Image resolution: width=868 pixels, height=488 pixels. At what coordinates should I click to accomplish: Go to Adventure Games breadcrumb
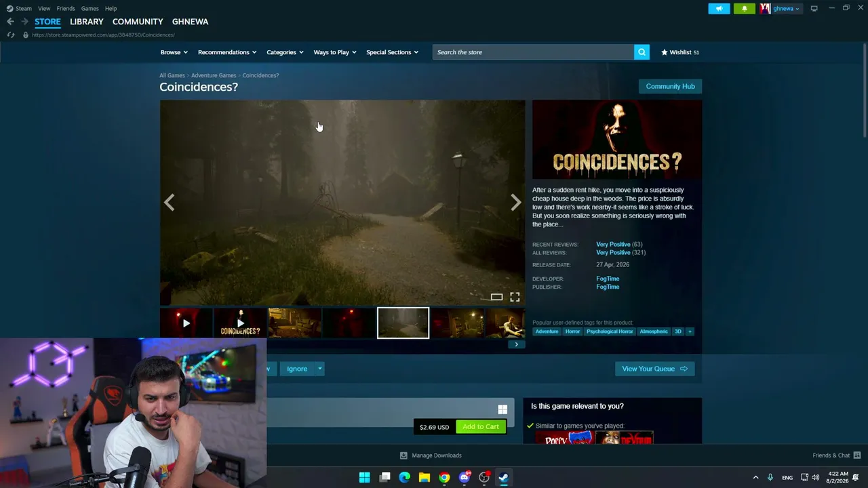tap(214, 75)
